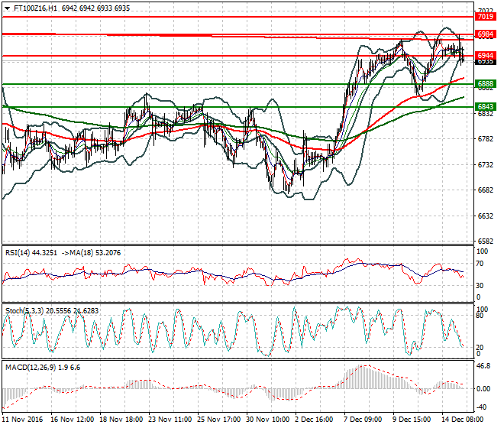Screen dimensions: 504x428
Task: Click the 9 Dec 15:00 time label
Action: (x=412, y=420)
